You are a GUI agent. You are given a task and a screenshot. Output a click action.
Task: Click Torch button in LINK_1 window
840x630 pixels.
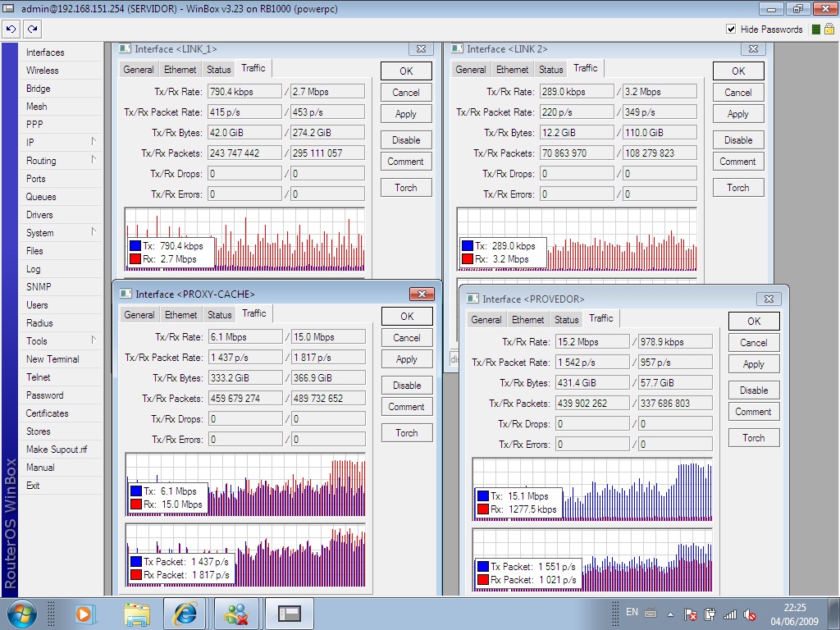406,188
